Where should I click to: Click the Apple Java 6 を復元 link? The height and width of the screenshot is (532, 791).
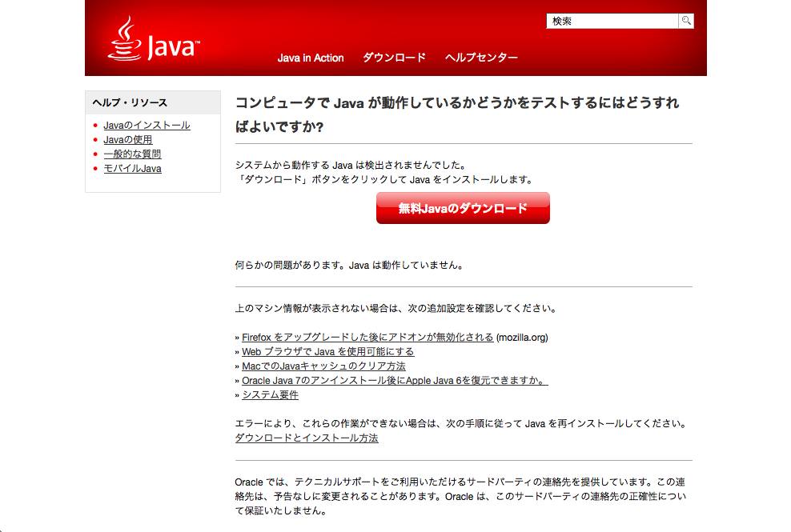pyautogui.click(x=395, y=381)
